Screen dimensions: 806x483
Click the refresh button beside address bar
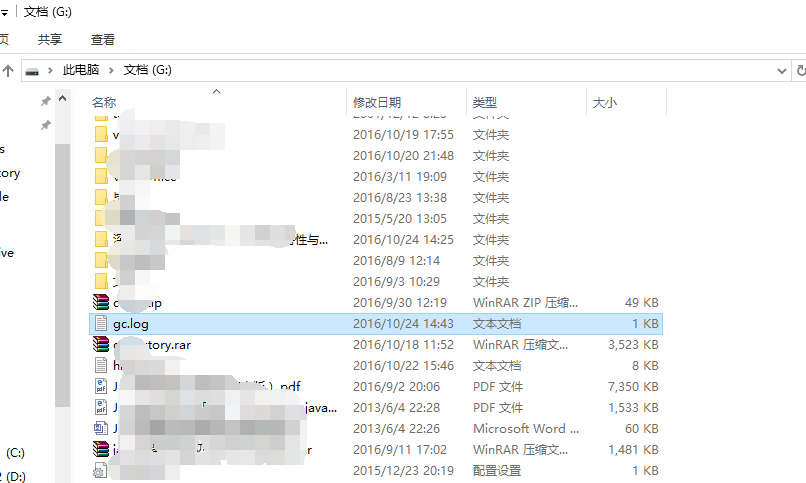[x=800, y=70]
